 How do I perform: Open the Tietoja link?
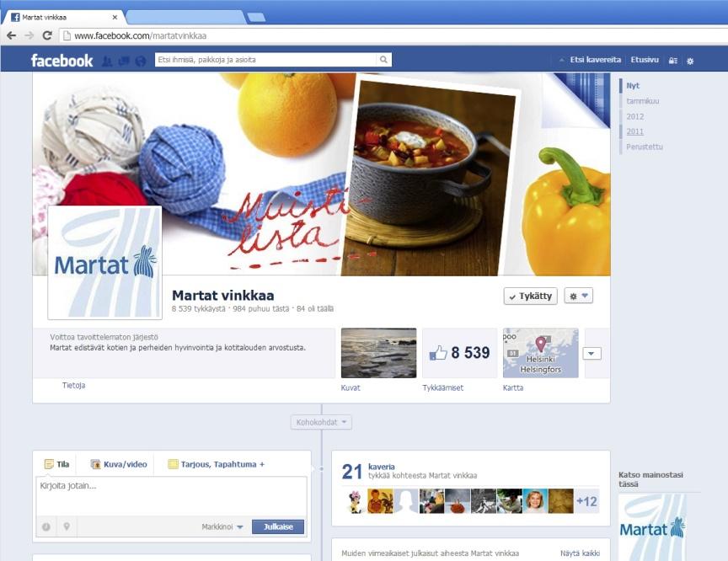tap(74, 385)
